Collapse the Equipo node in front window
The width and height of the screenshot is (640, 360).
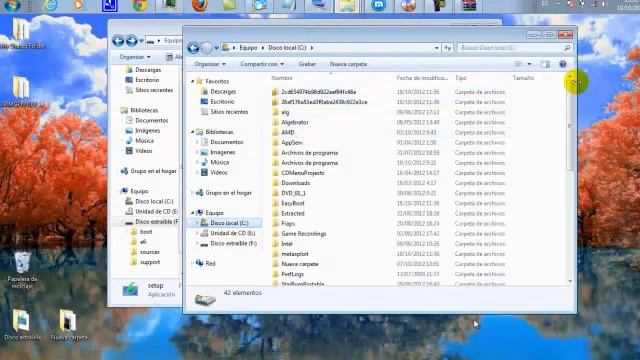(x=192, y=213)
